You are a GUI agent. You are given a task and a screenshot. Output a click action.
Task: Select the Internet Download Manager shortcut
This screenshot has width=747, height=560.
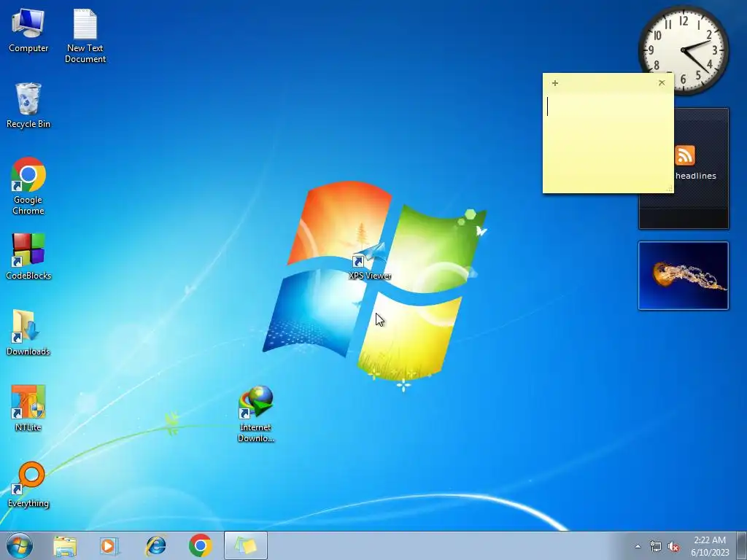[x=256, y=414]
